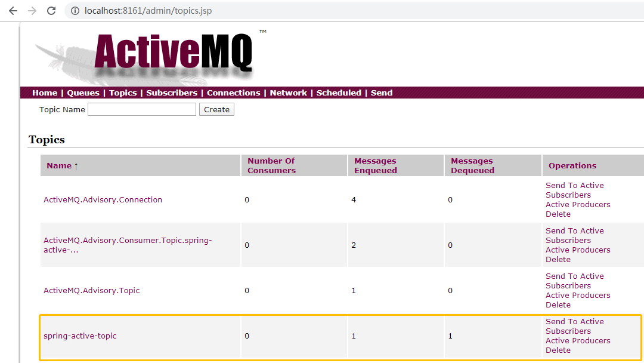Image resolution: width=644 pixels, height=363 pixels.
Task: Reload the page with the refresh icon
Action: (x=51, y=11)
